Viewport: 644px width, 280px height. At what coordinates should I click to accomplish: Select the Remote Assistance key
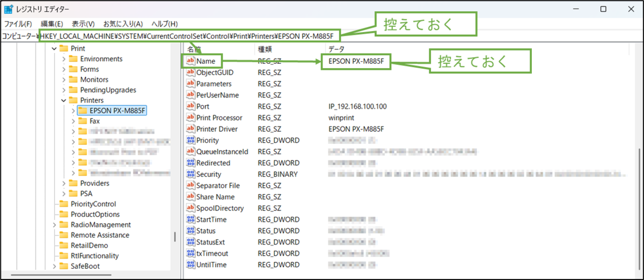[100, 235]
